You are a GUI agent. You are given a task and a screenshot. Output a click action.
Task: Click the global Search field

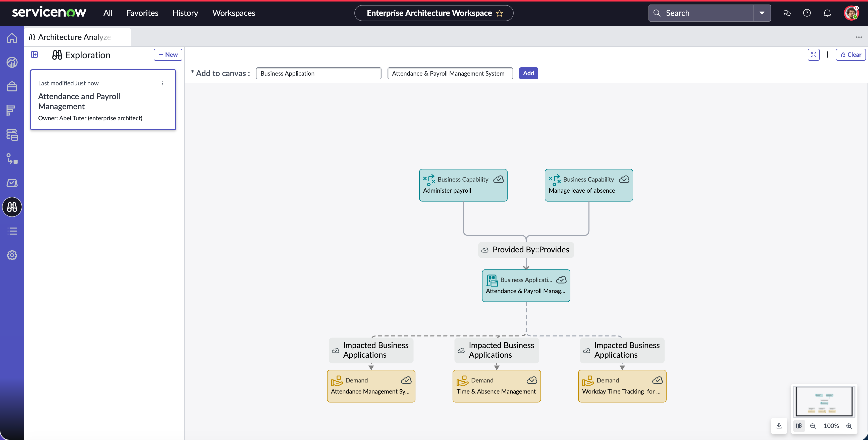(x=701, y=13)
